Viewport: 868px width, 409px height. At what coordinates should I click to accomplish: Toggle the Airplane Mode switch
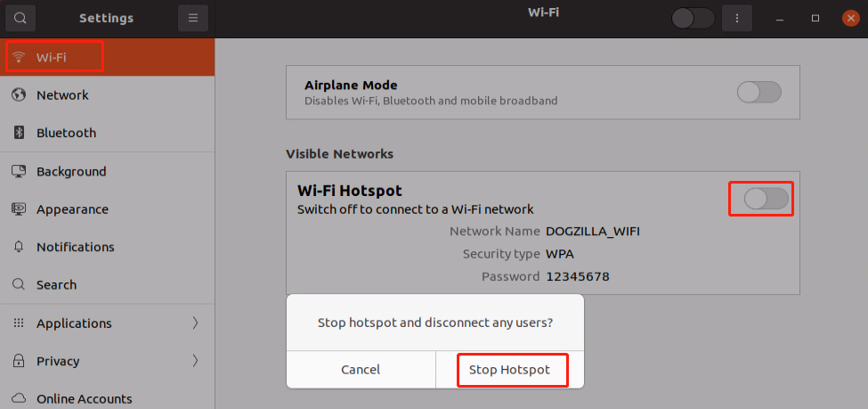click(x=759, y=92)
